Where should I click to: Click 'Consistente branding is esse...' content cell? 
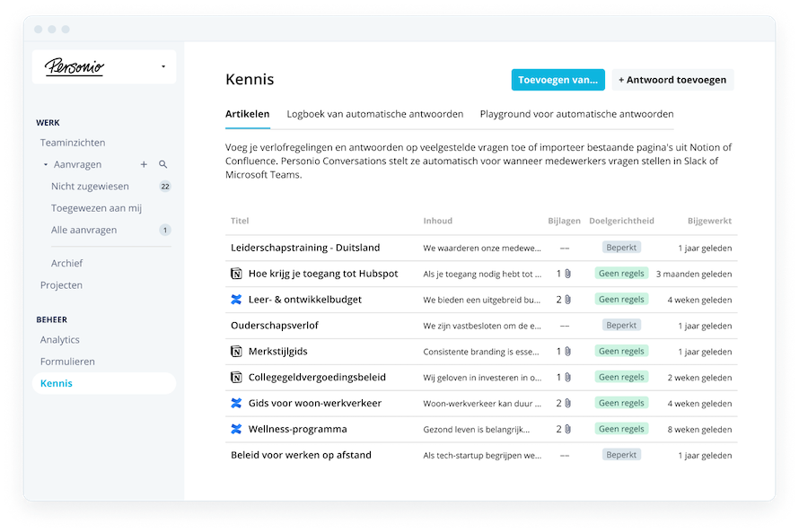coord(481,353)
